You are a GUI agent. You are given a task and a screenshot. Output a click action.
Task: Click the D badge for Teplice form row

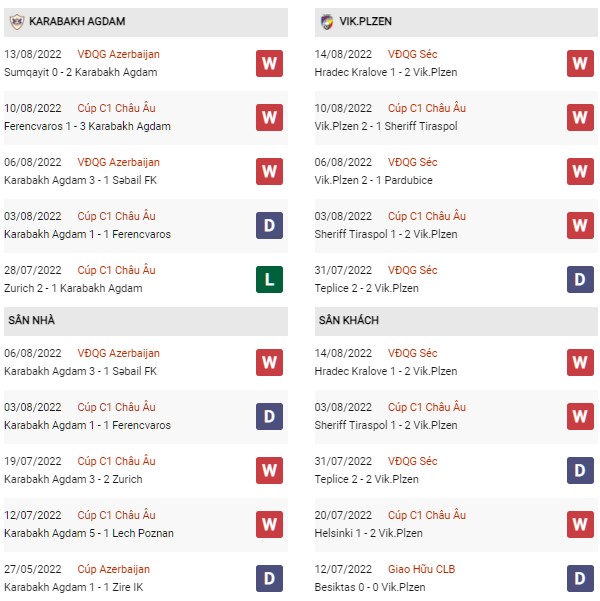tap(580, 279)
